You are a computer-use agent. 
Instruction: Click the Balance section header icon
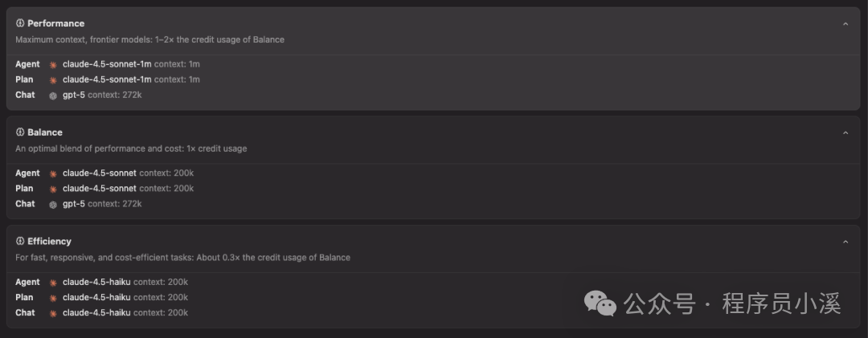pos(20,132)
